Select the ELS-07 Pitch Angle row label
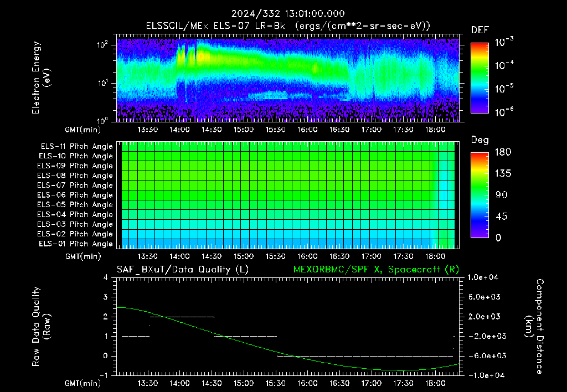This screenshot has height=392, width=567. 75,185
